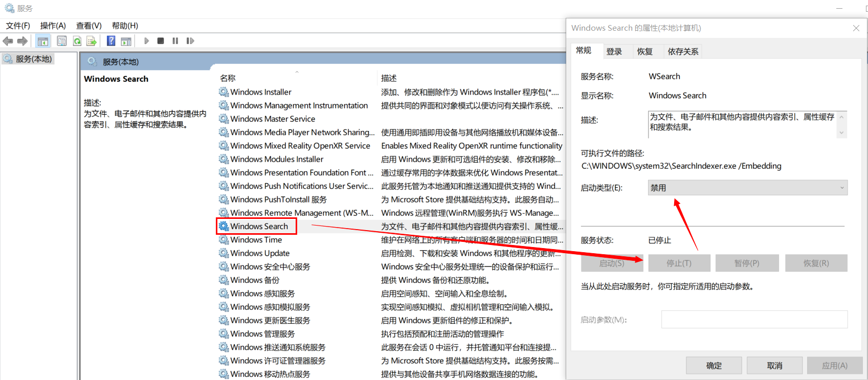Click the gear icon beside Windows Modules Installer

[x=224, y=159]
